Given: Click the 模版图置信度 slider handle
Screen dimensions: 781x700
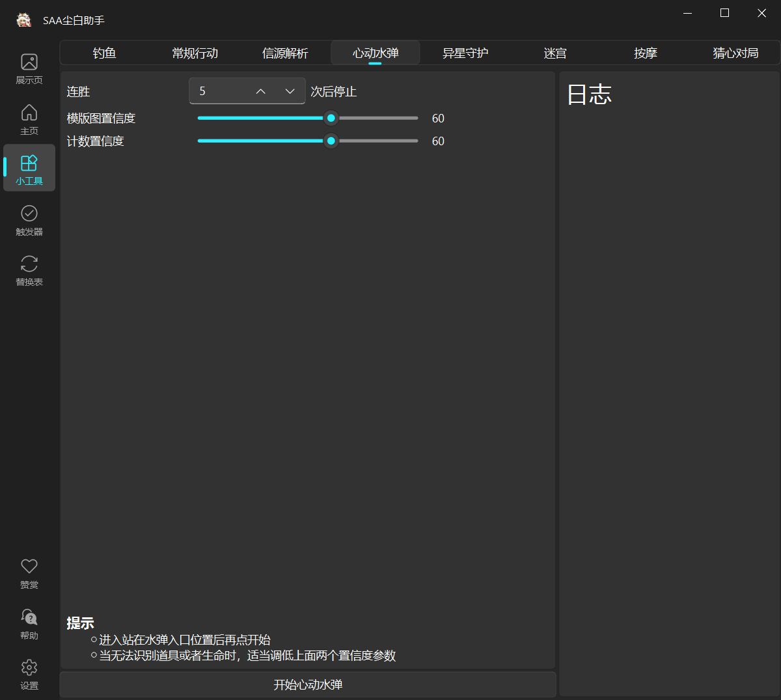Looking at the screenshot, I should click(x=331, y=118).
